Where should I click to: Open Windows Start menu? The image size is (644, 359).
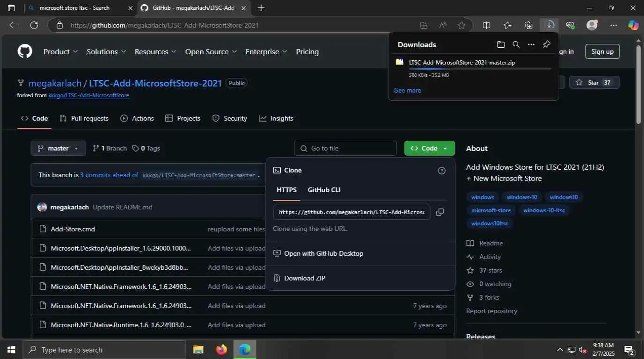point(11,350)
